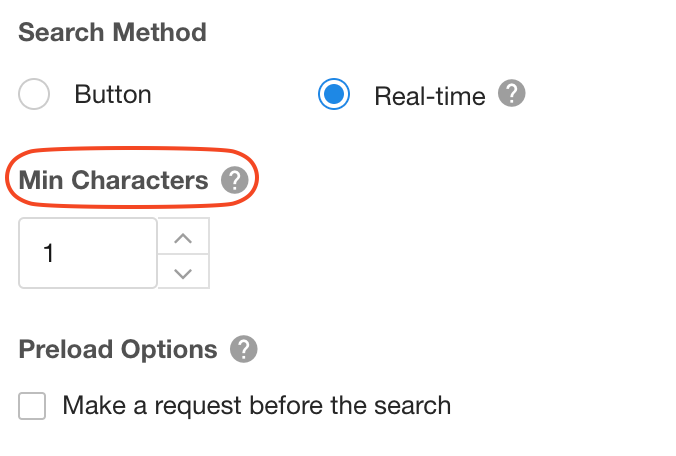
Task: Choose the Real-time radio button
Action: [x=334, y=95]
